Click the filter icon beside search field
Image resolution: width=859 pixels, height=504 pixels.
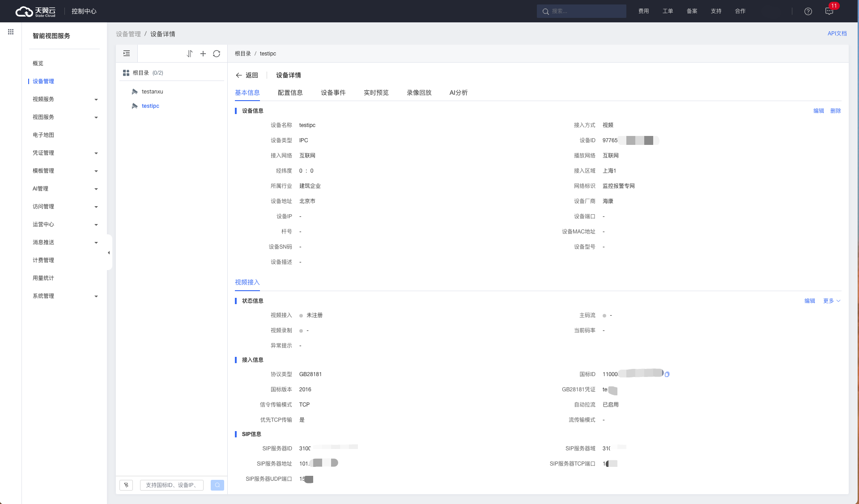(126, 485)
